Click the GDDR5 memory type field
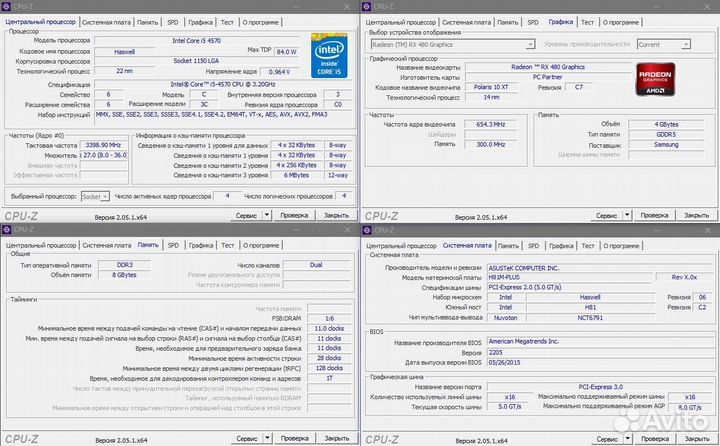720x446 pixels. 666,135
